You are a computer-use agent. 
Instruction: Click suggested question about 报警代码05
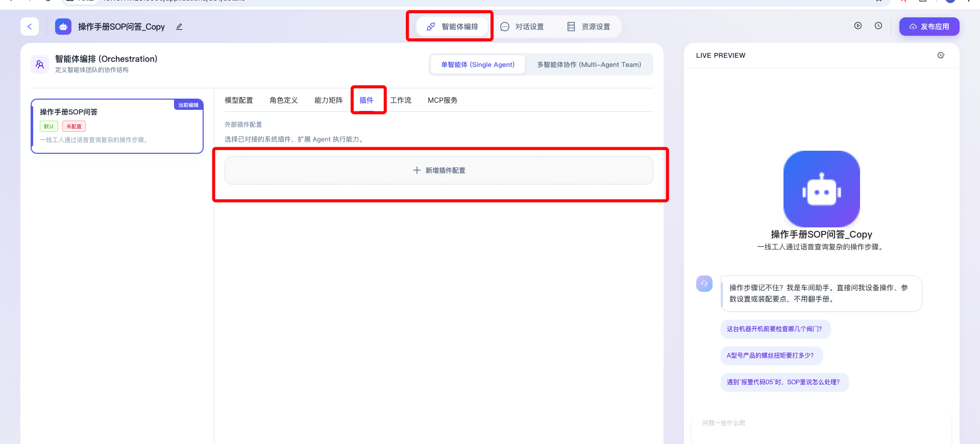(x=783, y=382)
